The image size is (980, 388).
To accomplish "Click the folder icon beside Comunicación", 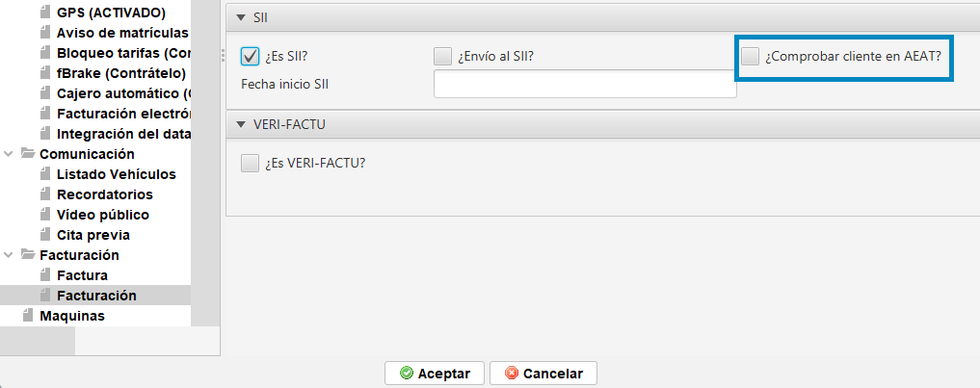I will click(28, 154).
